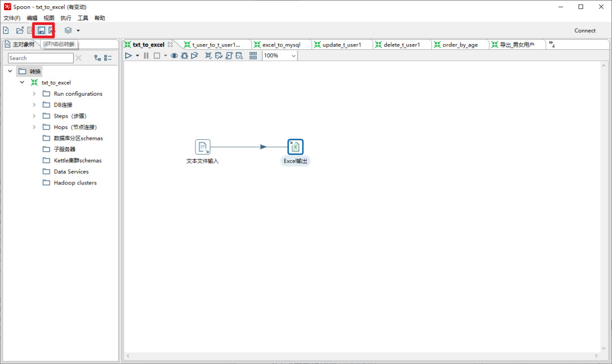
Task: Run the txt_to_excel transformation
Action: click(129, 55)
